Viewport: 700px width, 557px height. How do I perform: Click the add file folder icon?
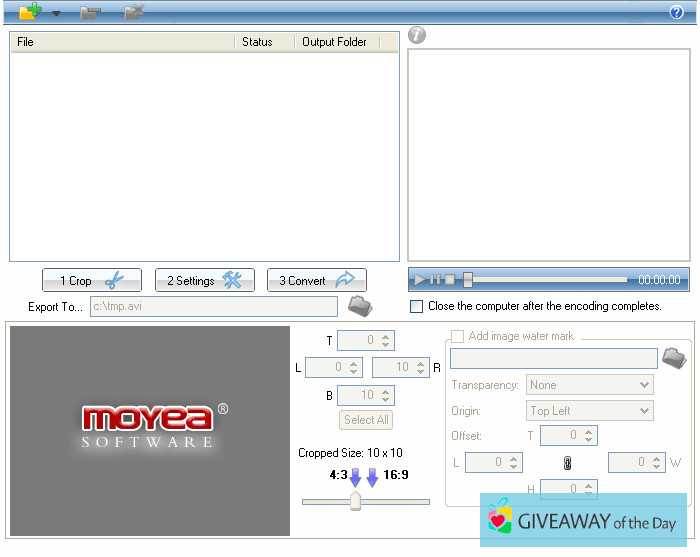pos(30,12)
